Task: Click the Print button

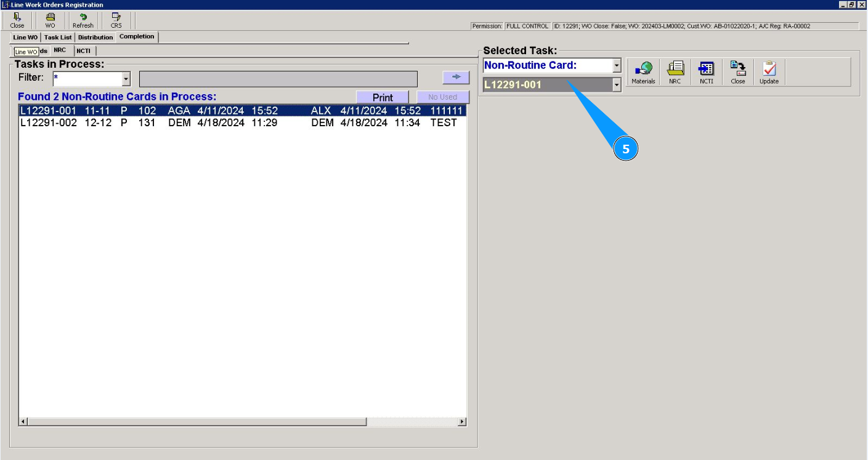Action: pyautogui.click(x=383, y=97)
